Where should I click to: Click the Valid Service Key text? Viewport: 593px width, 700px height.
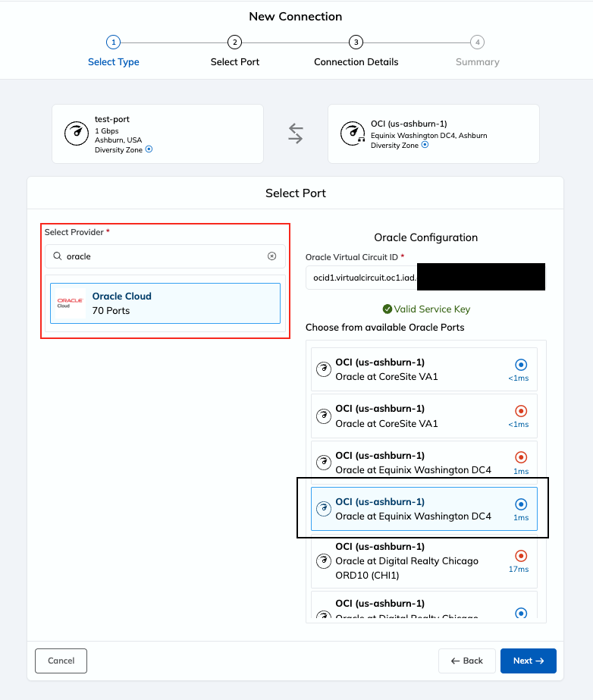point(431,309)
